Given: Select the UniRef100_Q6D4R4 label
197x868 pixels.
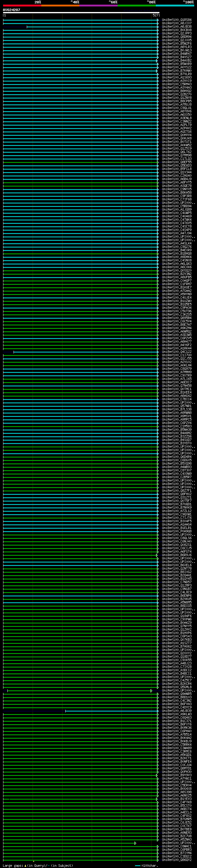Looking at the screenshot, I should tap(176, 457).
